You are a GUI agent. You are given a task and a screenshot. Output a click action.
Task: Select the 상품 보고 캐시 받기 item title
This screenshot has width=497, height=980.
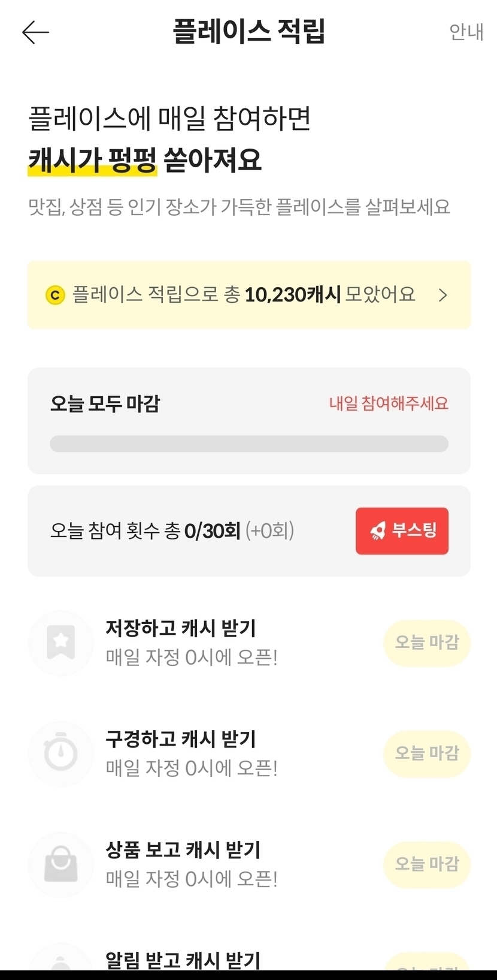tap(183, 850)
